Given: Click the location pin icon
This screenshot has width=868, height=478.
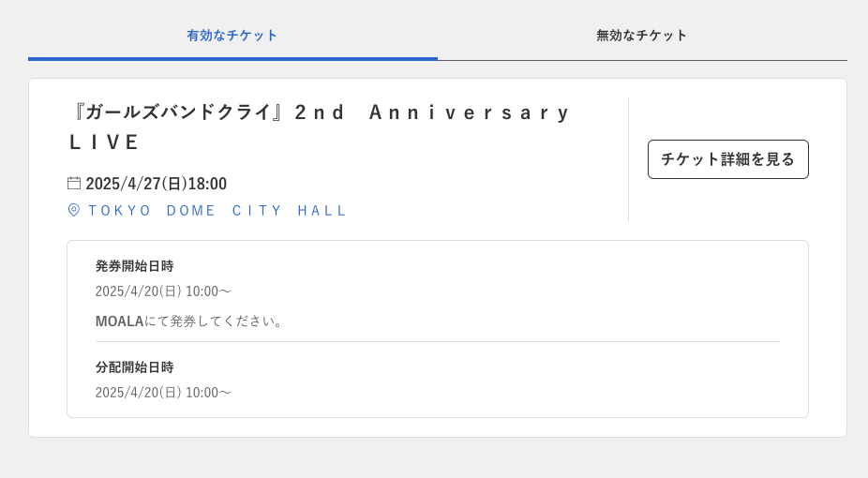Looking at the screenshot, I should coord(74,210).
